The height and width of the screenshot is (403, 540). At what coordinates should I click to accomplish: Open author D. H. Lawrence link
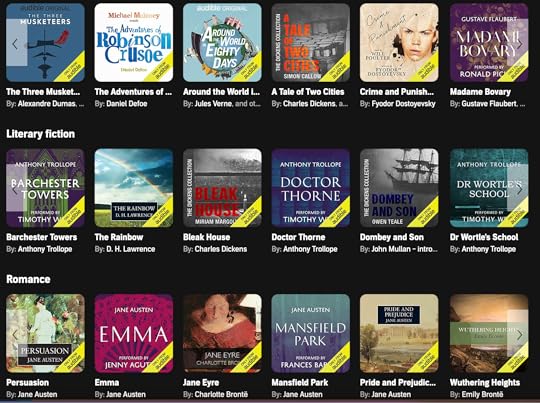click(131, 249)
